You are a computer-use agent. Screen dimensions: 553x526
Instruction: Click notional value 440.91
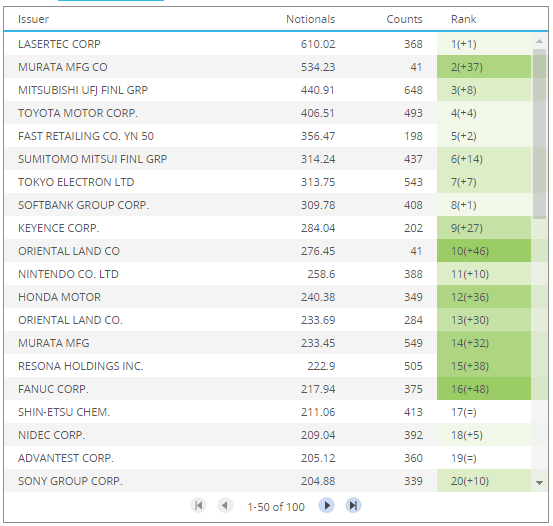tap(318, 90)
